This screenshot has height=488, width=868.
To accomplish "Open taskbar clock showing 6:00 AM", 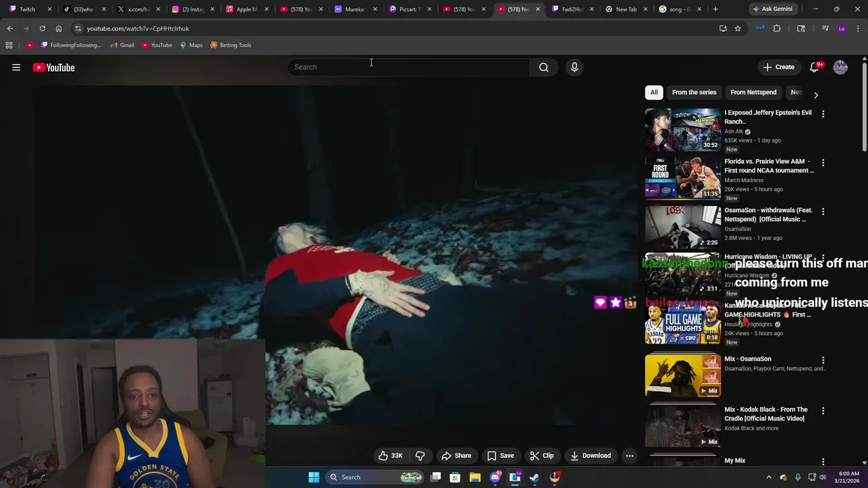I will coord(848,477).
